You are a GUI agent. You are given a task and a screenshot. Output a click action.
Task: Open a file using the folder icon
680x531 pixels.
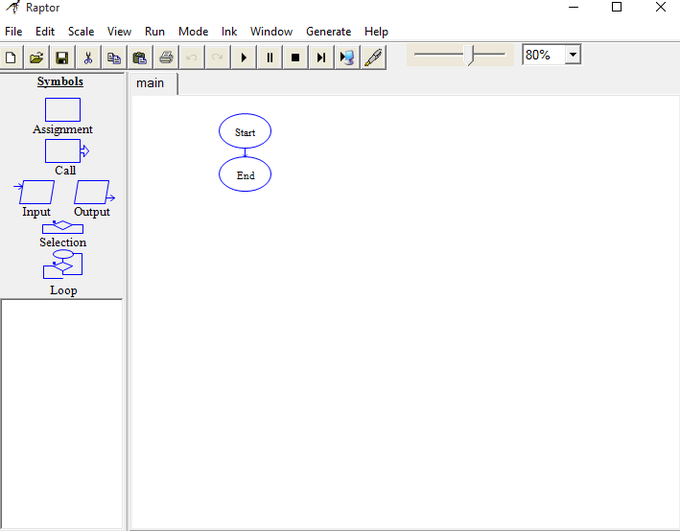pyautogui.click(x=36, y=58)
